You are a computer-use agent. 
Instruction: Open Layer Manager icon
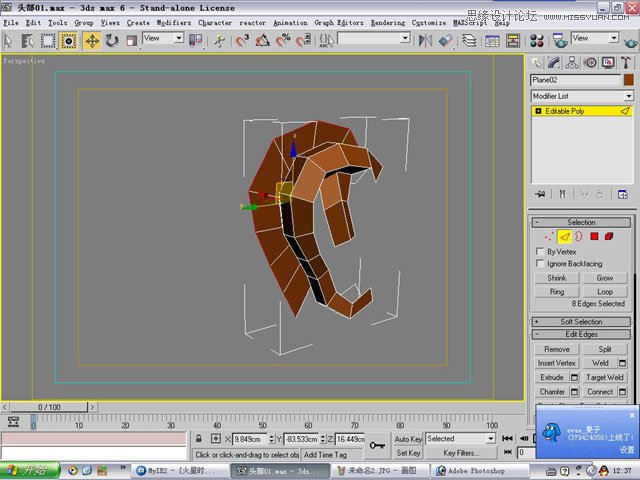(x=469, y=41)
